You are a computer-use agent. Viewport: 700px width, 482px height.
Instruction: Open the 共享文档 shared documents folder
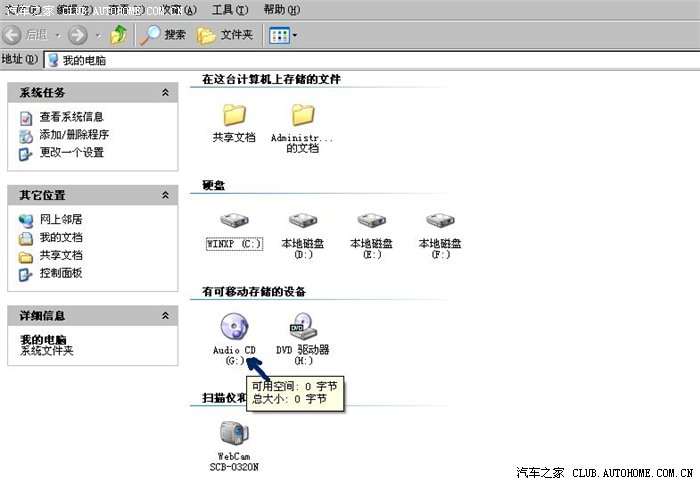[234, 116]
